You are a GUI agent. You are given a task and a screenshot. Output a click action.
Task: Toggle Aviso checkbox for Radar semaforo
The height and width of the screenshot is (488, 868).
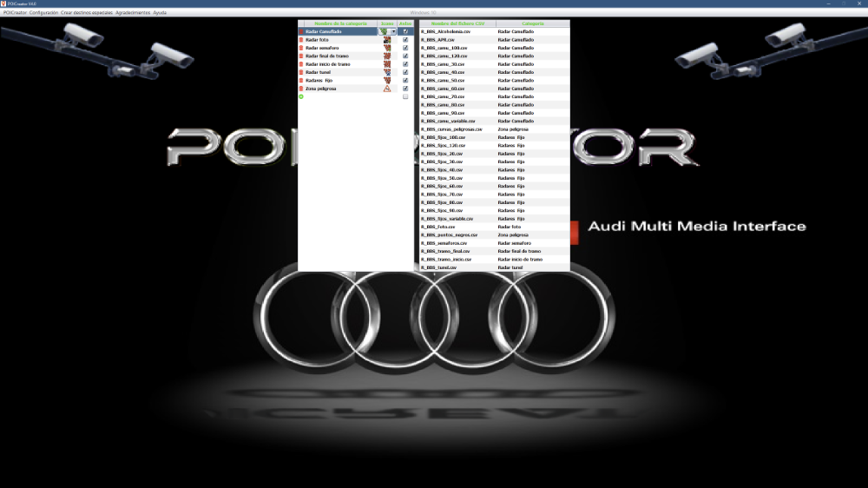[405, 48]
